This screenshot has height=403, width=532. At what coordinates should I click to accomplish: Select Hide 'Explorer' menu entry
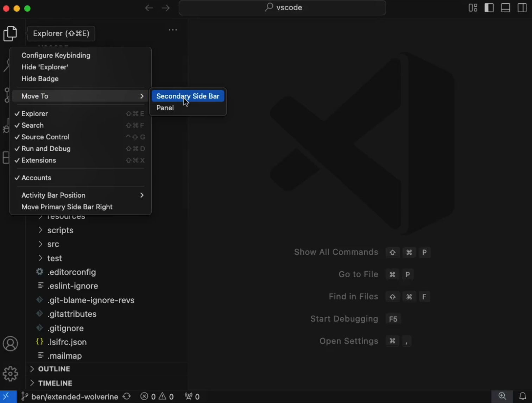(x=81, y=67)
